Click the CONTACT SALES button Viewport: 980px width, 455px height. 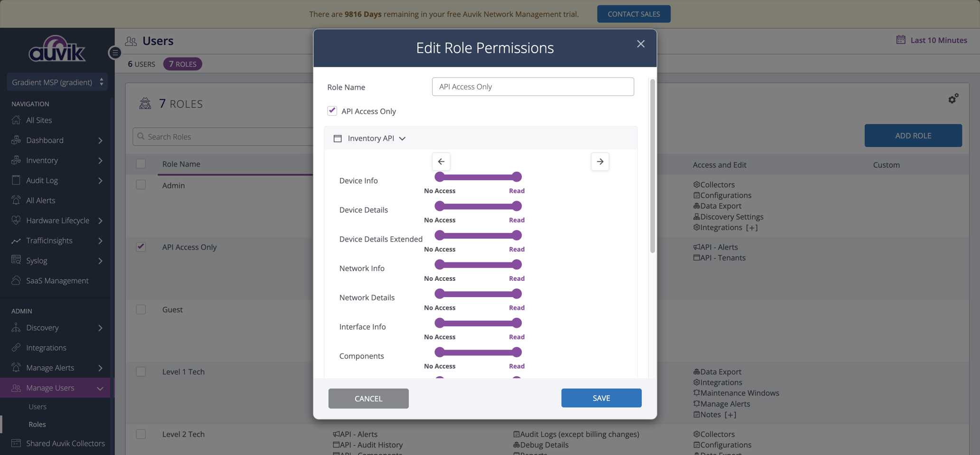tap(633, 14)
